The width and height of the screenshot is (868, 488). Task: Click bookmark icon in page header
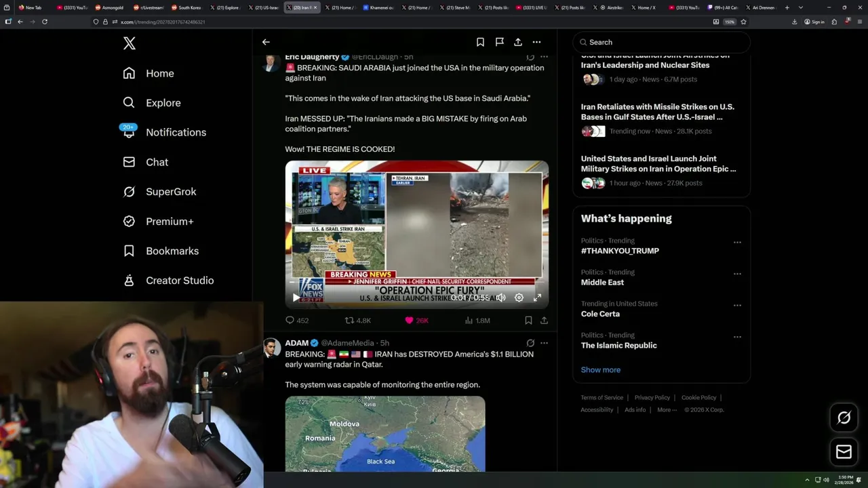pos(480,42)
